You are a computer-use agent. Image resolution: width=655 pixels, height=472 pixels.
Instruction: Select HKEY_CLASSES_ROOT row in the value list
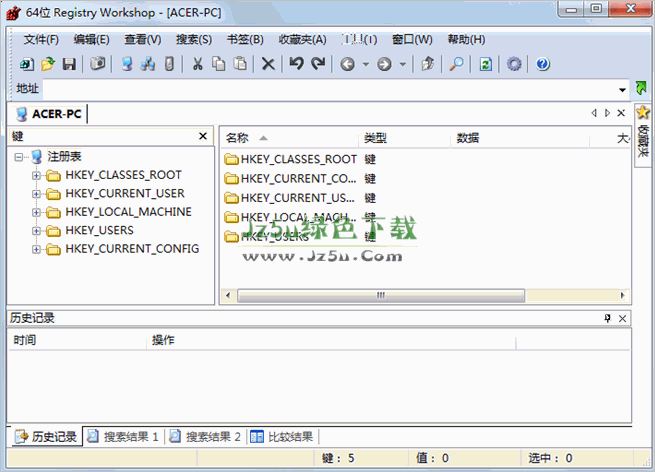300,159
